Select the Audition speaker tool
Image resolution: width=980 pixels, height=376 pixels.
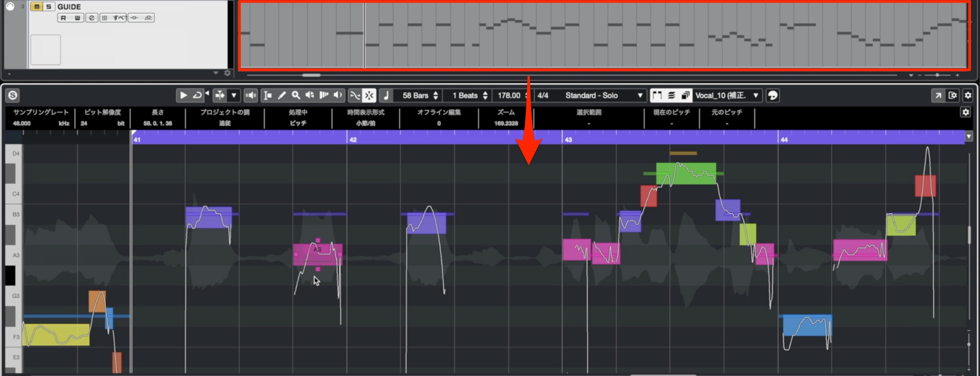click(310, 95)
